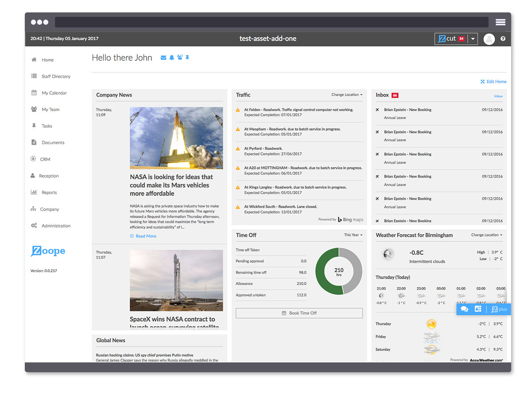Click the Book Time Off button

(x=299, y=313)
